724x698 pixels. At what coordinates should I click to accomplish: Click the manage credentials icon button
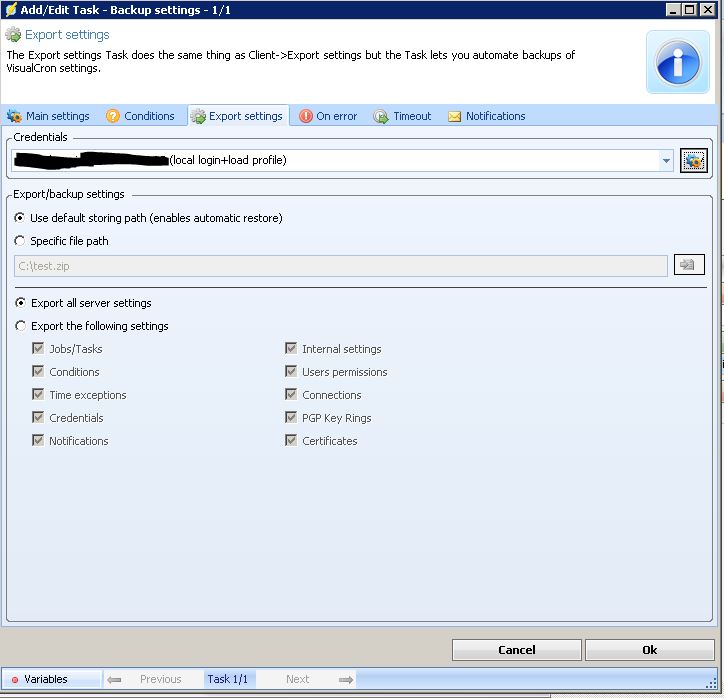pos(693,160)
